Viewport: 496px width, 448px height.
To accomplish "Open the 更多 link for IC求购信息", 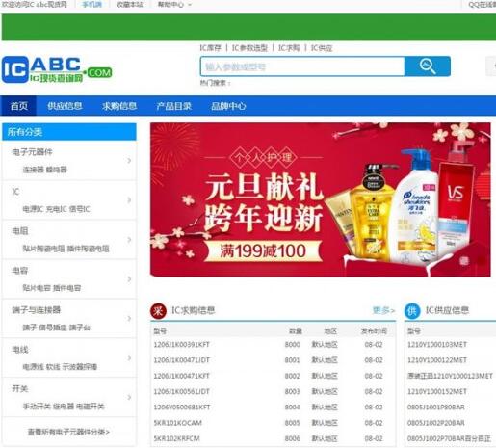I will click(x=383, y=310).
